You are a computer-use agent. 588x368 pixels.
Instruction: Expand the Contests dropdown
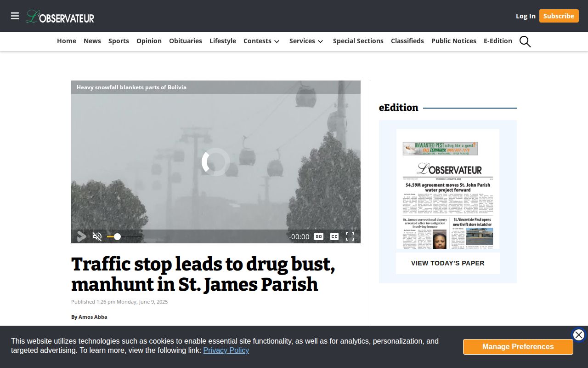tap(261, 41)
